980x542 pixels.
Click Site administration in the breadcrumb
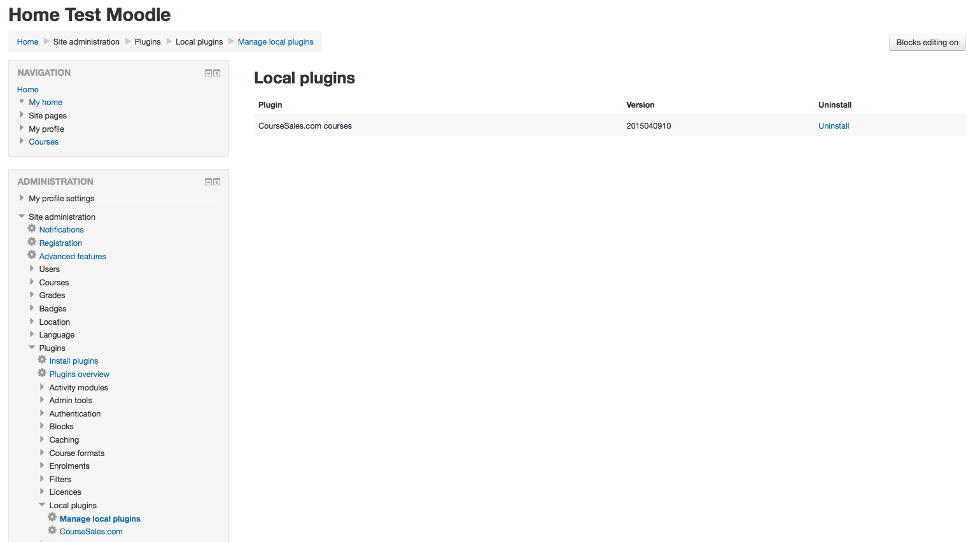pyautogui.click(x=87, y=42)
